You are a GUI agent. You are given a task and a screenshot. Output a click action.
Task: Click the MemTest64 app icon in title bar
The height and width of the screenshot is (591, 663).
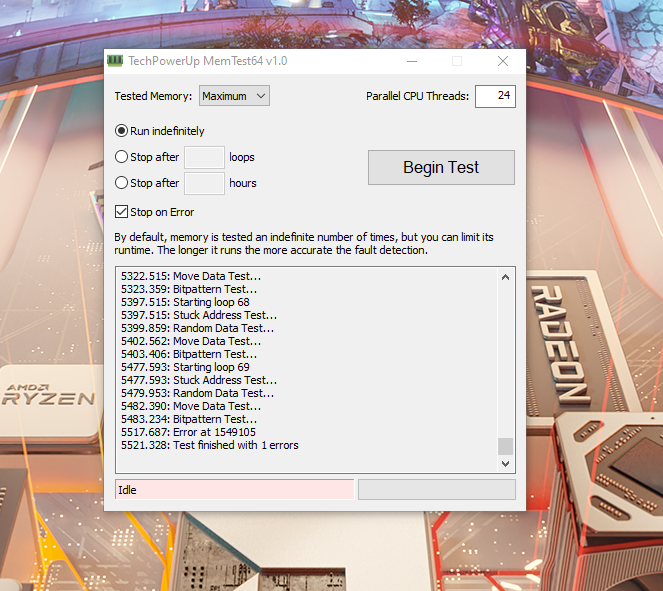click(115, 61)
